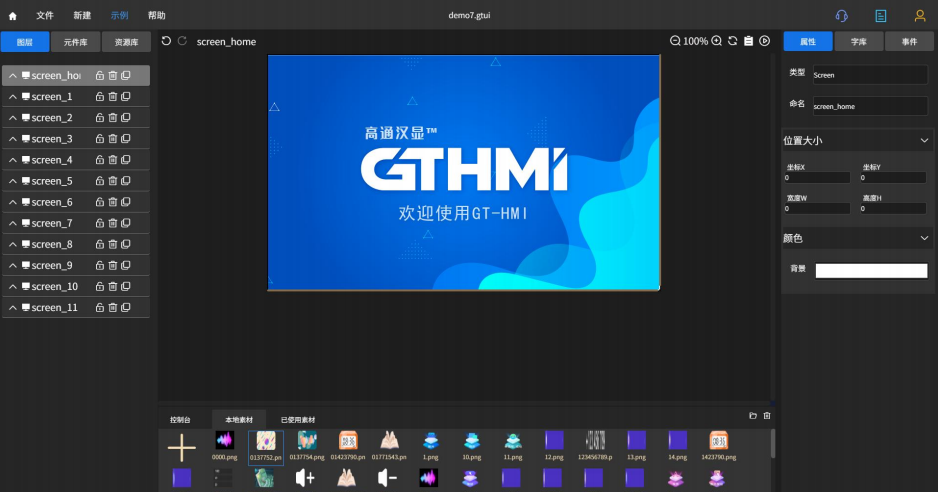Screen dimensions: 938x492
Task: Click the 命名 field containing screen_home
Action: tap(870, 106)
